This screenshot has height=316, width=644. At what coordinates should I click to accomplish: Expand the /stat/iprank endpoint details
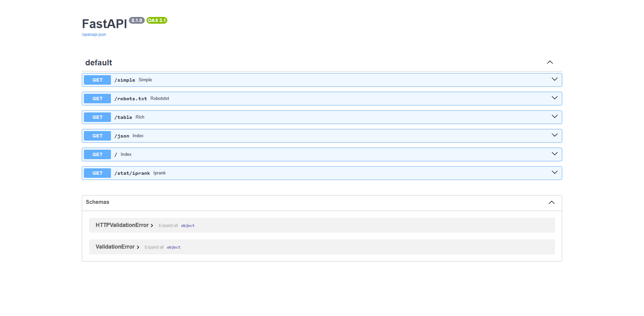[x=554, y=172]
